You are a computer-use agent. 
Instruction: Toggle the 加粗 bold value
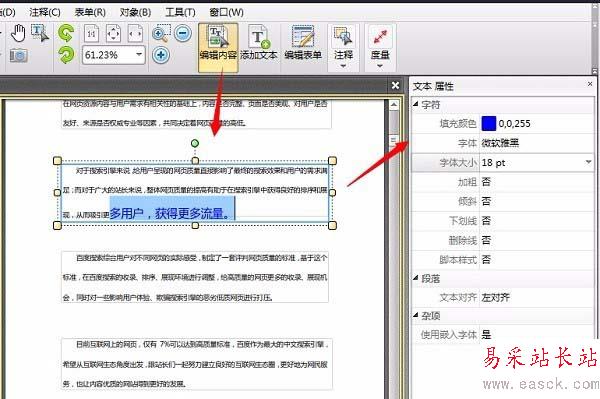[x=536, y=182]
